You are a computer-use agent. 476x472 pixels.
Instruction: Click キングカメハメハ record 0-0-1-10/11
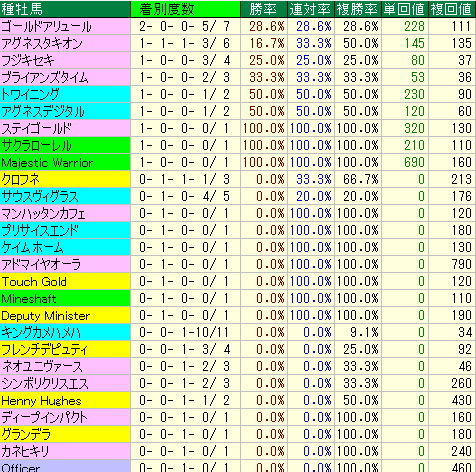184,332
